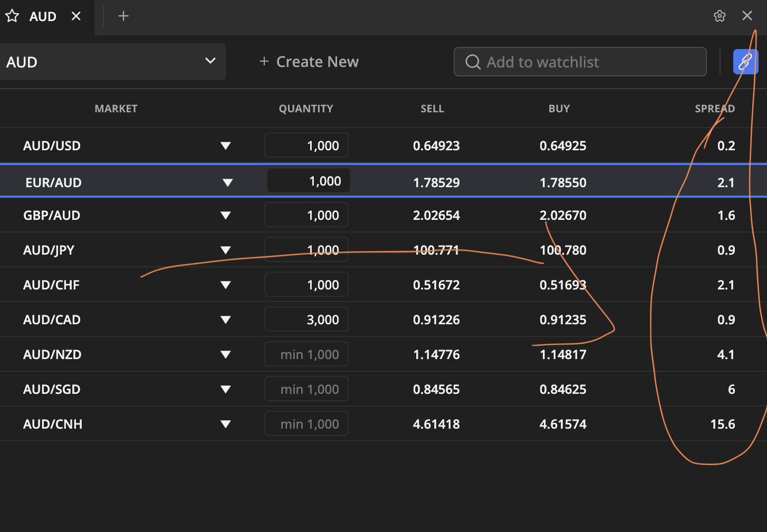This screenshot has height=532, width=767.
Task: Buy AUD/CAD at 0.91235
Action: pyautogui.click(x=563, y=320)
